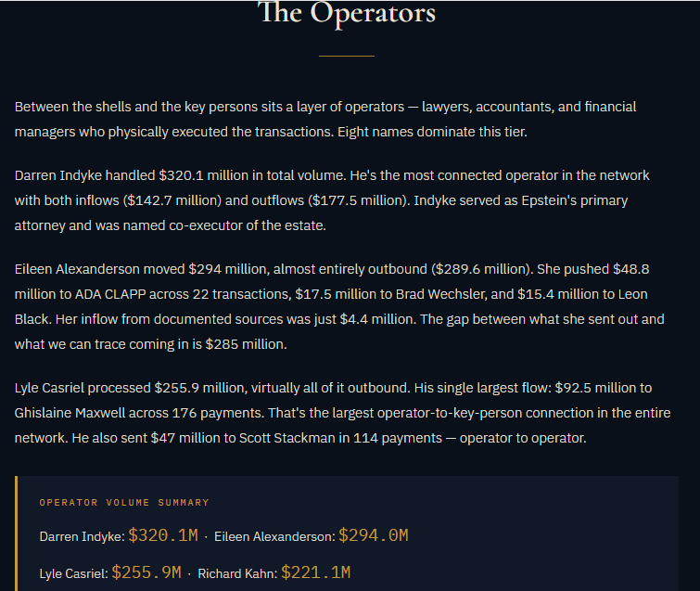Screen dimensions: 700x591
Task: Click the gold divider line under the heading
Action: (x=347, y=57)
